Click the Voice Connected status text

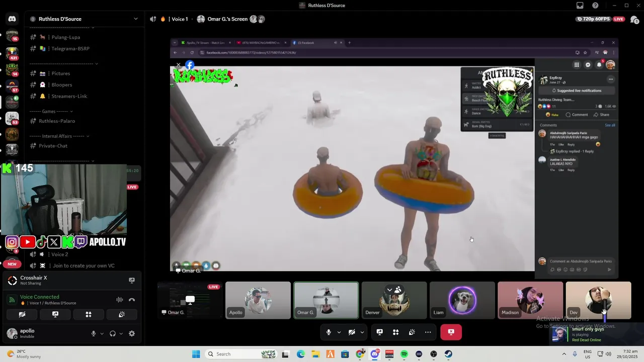pos(40,297)
